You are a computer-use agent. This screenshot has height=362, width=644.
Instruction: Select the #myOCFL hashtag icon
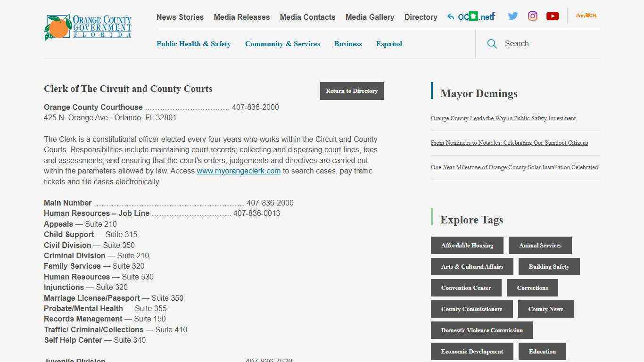tap(586, 15)
